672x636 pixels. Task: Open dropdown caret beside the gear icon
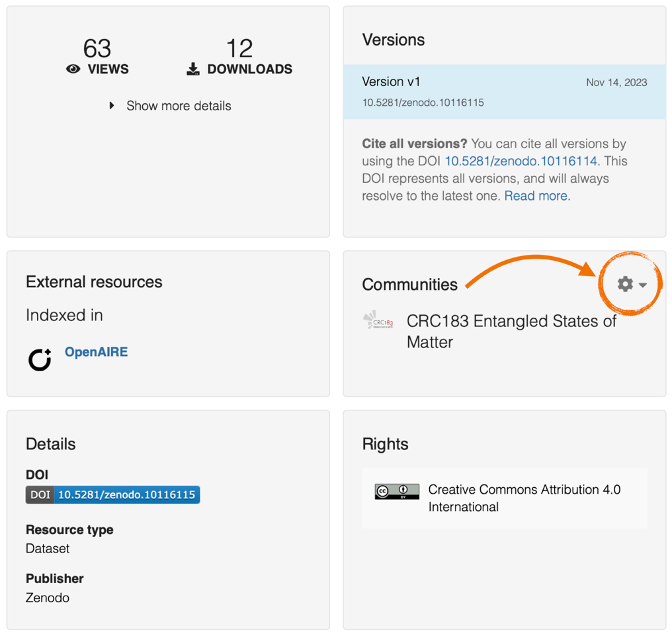(642, 285)
